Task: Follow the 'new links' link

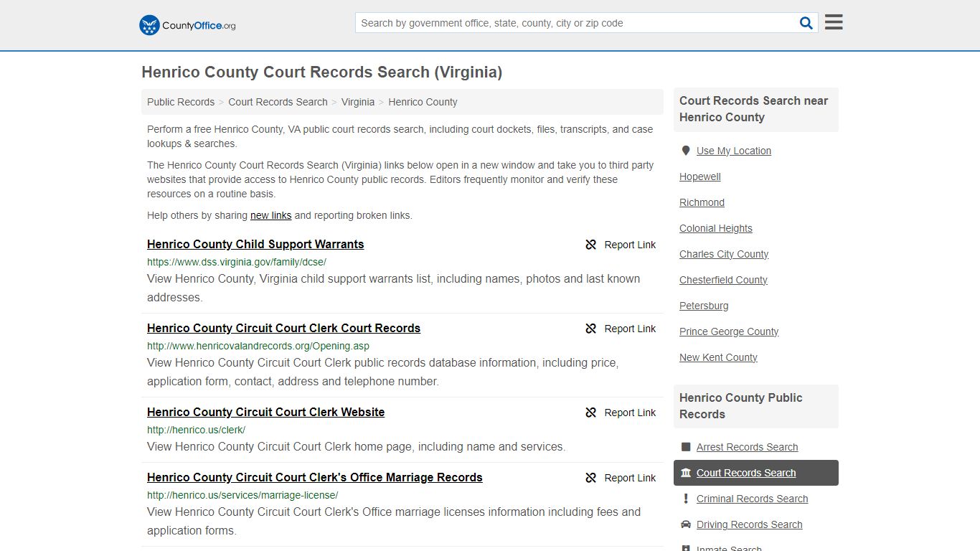Action: 271,215
